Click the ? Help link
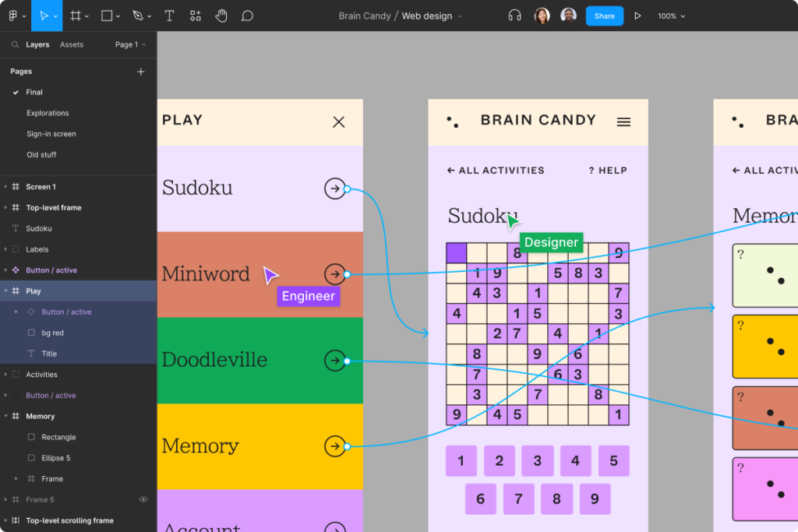798x532 pixels. click(x=608, y=171)
